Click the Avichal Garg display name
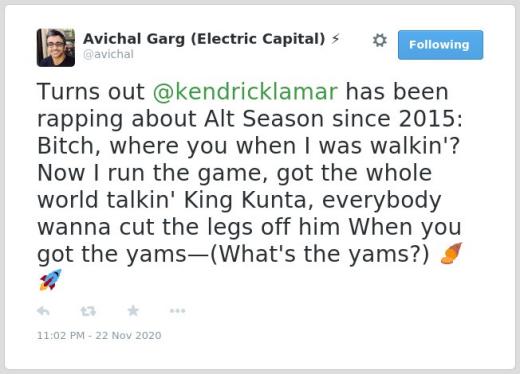Viewport: 520px width, 374px height. pyautogui.click(x=133, y=39)
